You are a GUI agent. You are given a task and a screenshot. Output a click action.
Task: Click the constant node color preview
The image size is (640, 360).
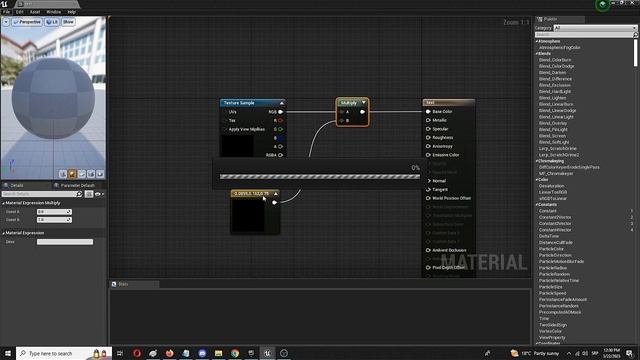[x=248, y=216]
